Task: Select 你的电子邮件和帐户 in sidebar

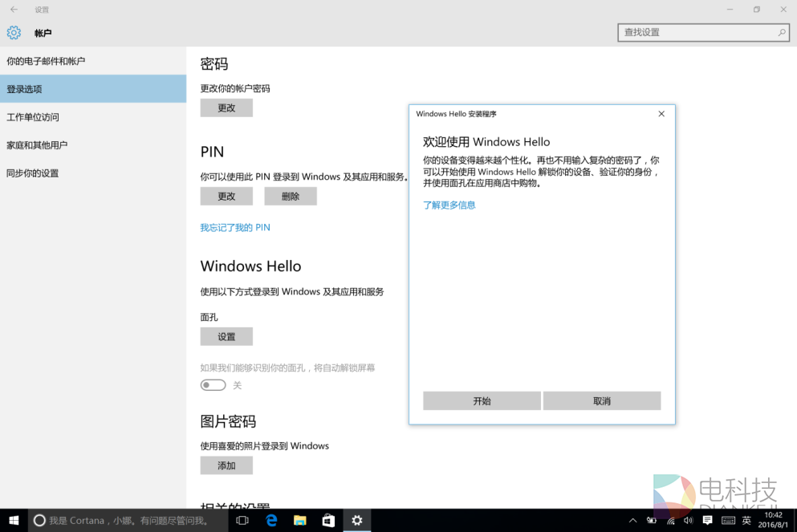Action: tap(46, 61)
